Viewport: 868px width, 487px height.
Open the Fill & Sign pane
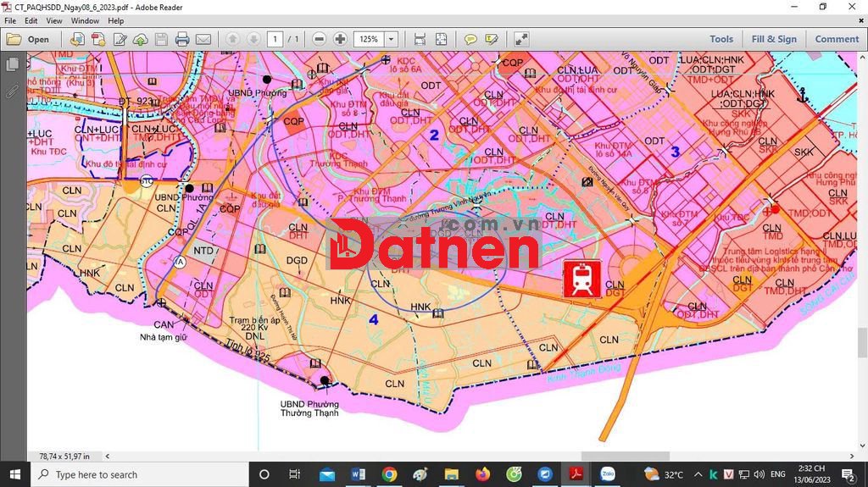click(x=774, y=39)
